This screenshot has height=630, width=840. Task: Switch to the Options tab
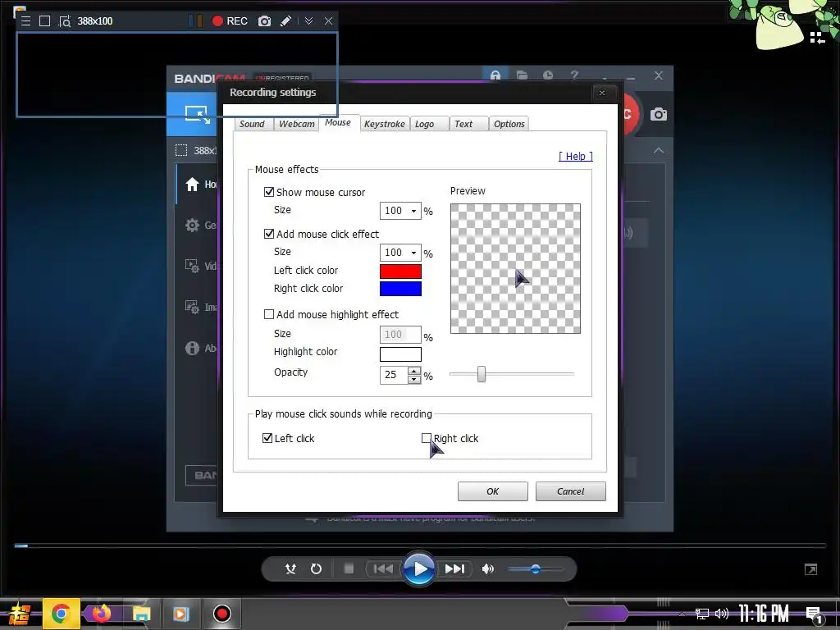coord(509,124)
